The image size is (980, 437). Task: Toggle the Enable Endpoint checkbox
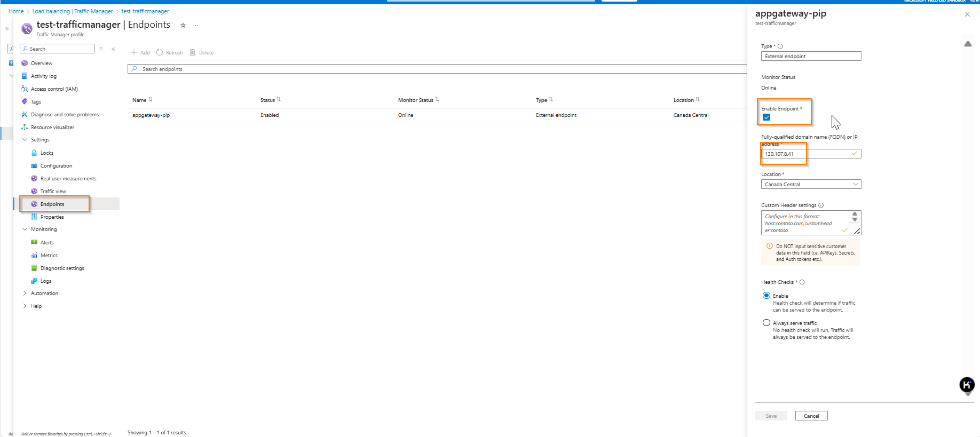(x=766, y=117)
